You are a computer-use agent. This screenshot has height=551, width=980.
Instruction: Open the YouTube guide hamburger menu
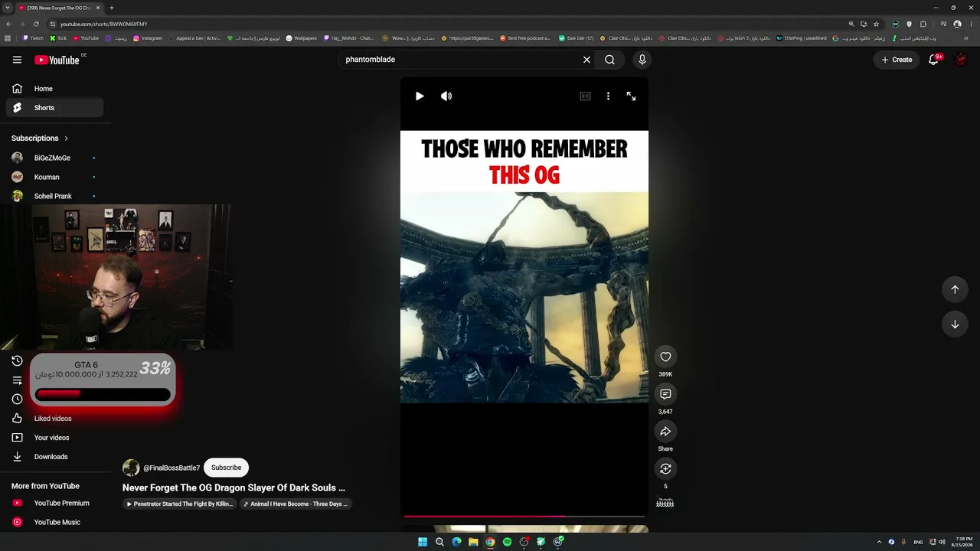tap(17, 60)
